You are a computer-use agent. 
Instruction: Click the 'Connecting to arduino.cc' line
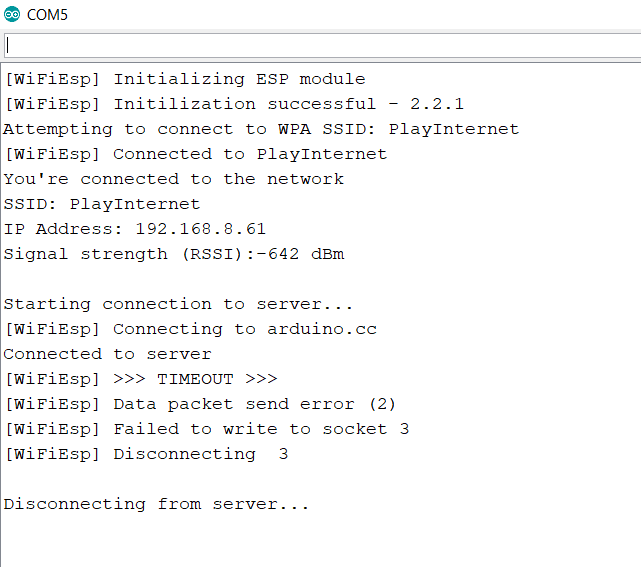click(191, 329)
